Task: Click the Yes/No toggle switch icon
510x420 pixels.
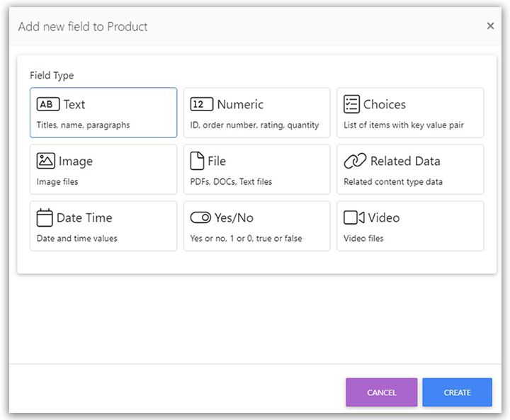Action: 200,218
